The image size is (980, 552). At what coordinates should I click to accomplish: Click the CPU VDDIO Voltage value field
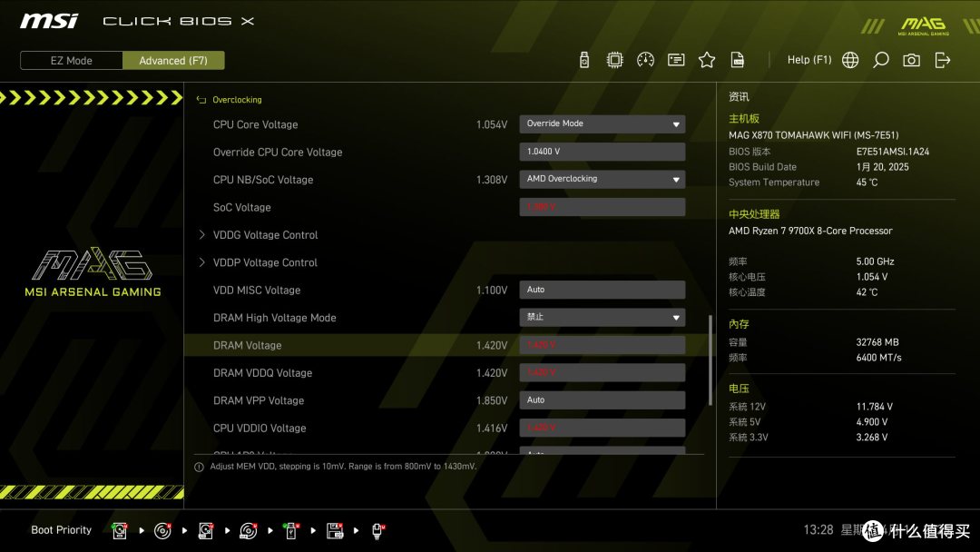coord(602,428)
